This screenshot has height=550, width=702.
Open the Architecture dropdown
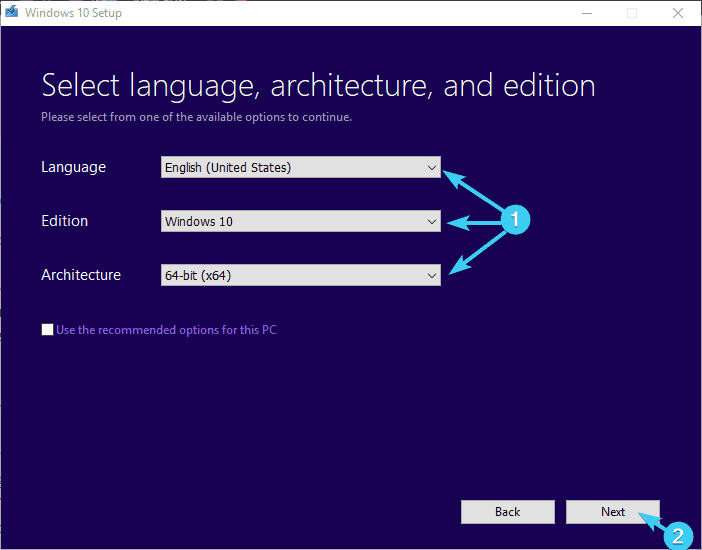(300, 275)
